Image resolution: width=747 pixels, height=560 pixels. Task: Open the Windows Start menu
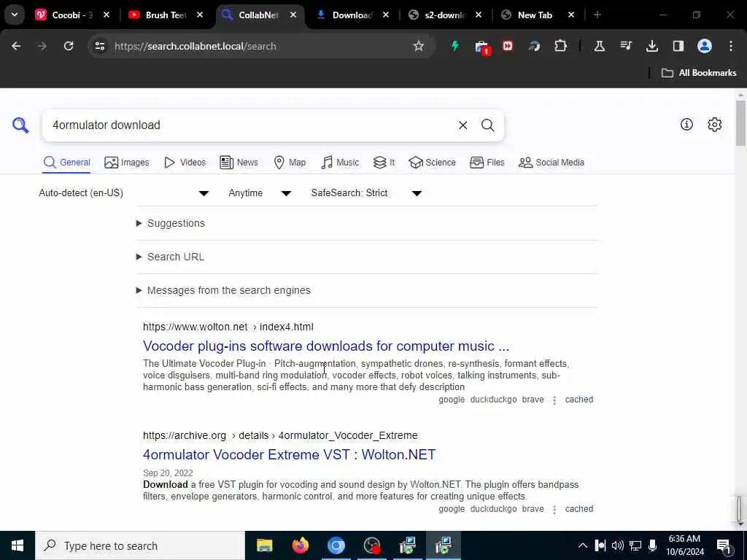point(18,545)
